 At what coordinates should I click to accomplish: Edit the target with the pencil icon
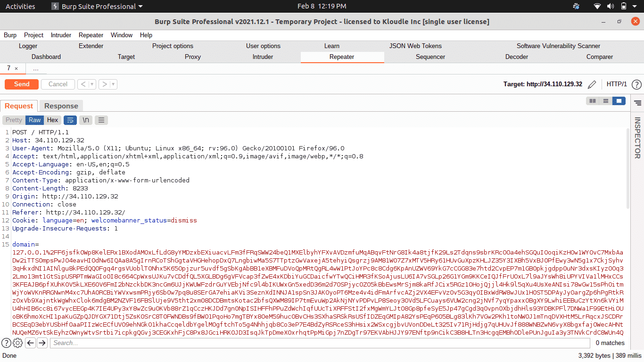click(592, 84)
